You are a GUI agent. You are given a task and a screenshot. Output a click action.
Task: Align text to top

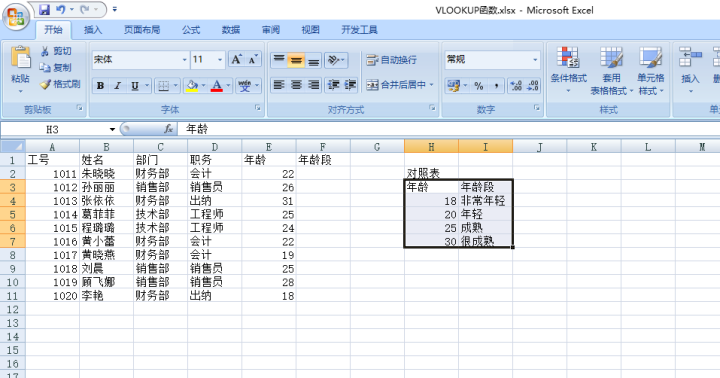[279, 60]
